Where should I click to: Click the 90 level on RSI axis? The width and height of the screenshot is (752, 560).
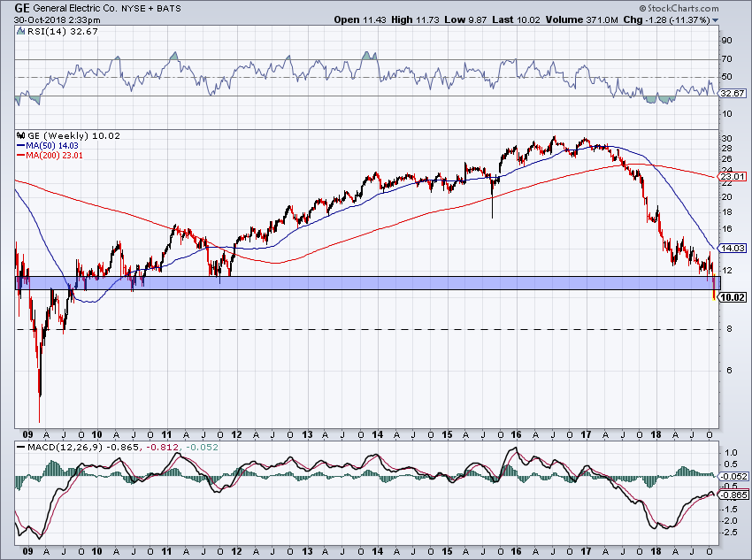pyautogui.click(x=726, y=41)
